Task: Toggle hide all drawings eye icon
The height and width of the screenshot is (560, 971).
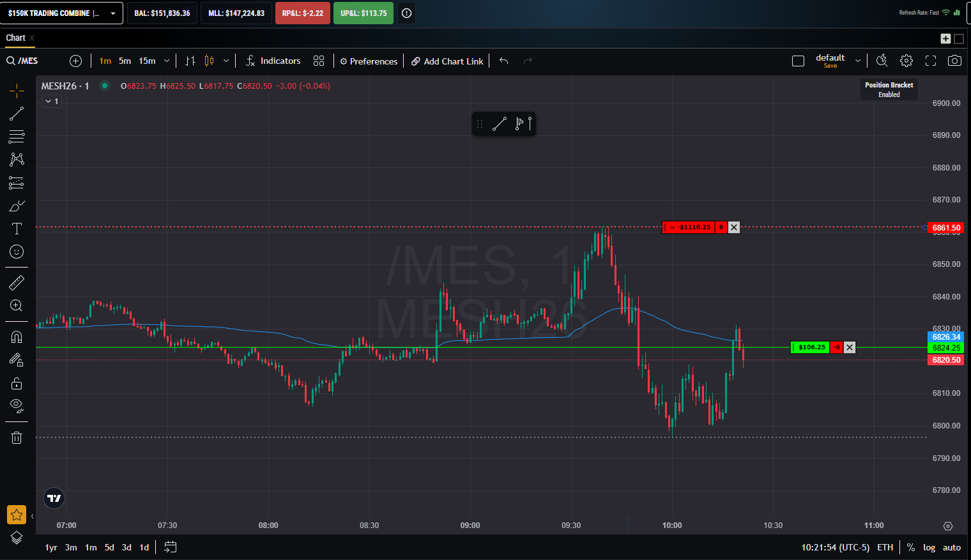Action: pos(17,405)
